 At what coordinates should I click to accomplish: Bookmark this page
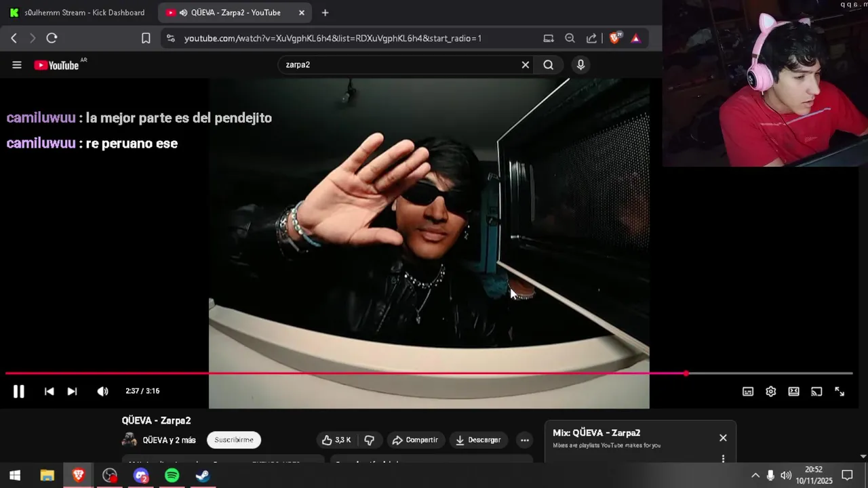(146, 39)
